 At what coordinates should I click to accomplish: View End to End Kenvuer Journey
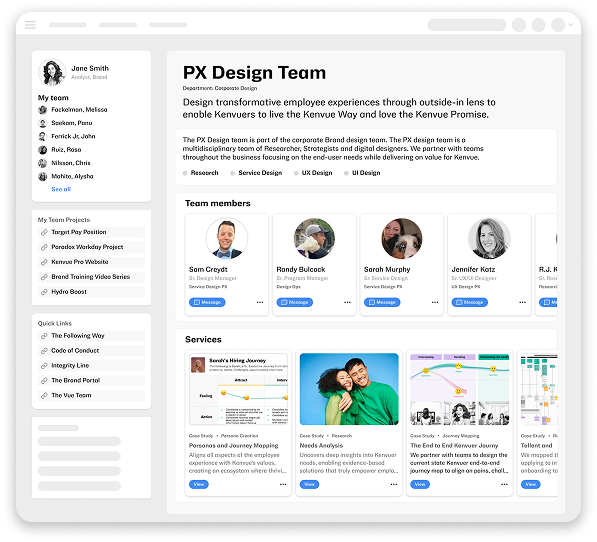[420, 485]
